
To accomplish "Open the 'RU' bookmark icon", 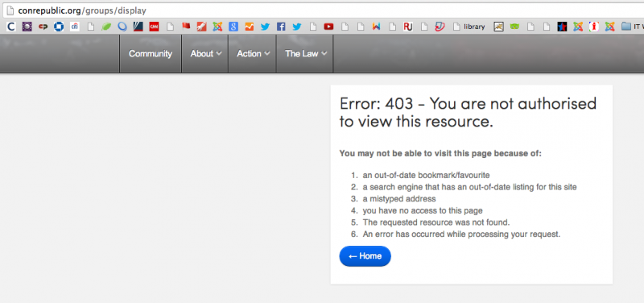I will pyautogui.click(x=408, y=27).
